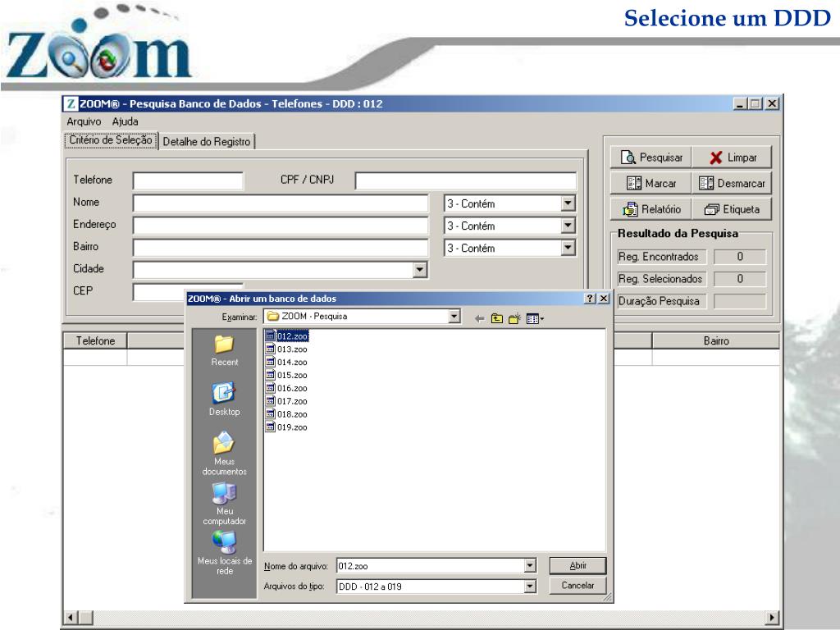The image size is (840, 630).
Task: Click the Z application icon in title bar
Action: point(71,104)
